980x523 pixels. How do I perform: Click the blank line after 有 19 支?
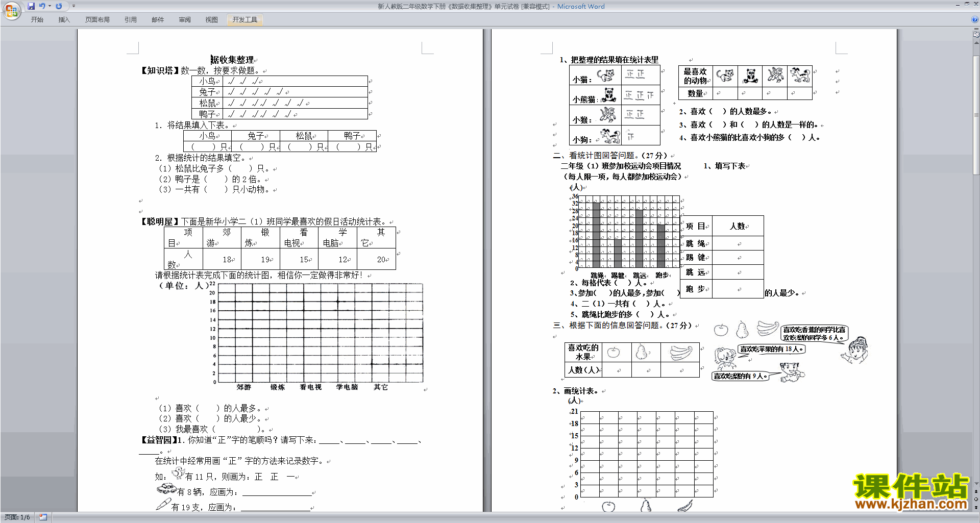(x=276, y=509)
